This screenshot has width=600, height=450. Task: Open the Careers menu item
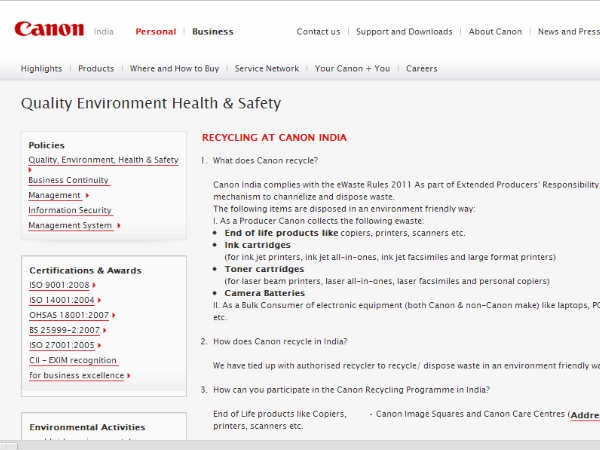coord(422,68)
